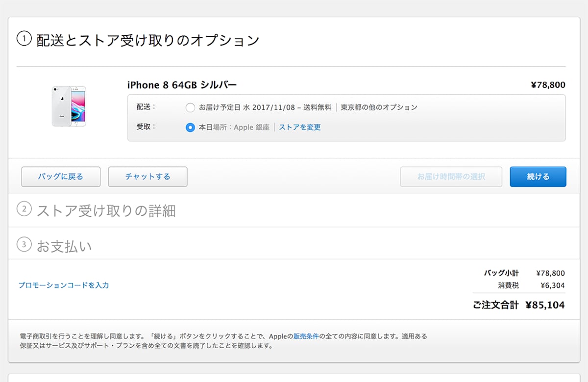Select store pickup at Apple 銀座 radio
Screen dimensions: 588x382
click(x=190, y=127)
